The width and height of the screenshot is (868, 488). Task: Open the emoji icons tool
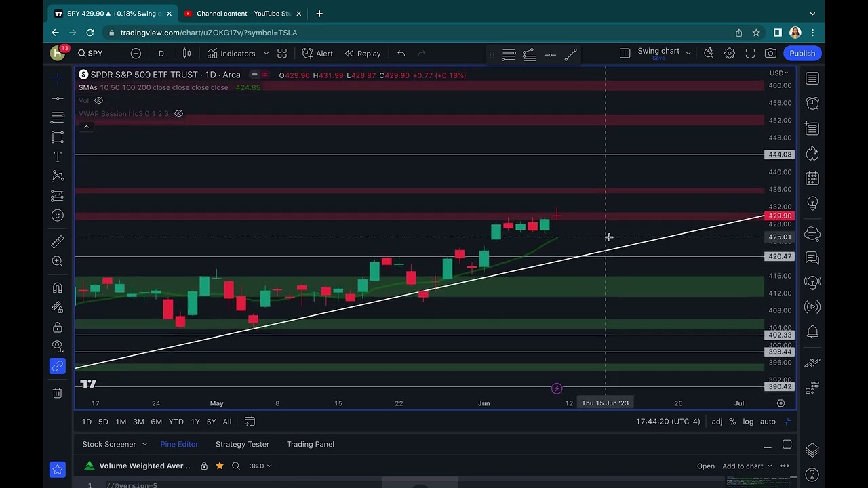(58, 216)
